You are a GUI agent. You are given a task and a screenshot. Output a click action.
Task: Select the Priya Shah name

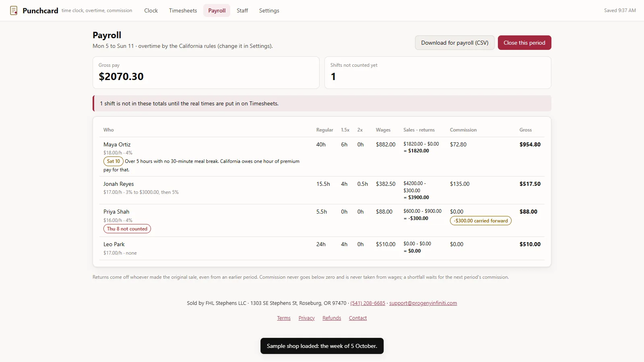click(116, 212)
